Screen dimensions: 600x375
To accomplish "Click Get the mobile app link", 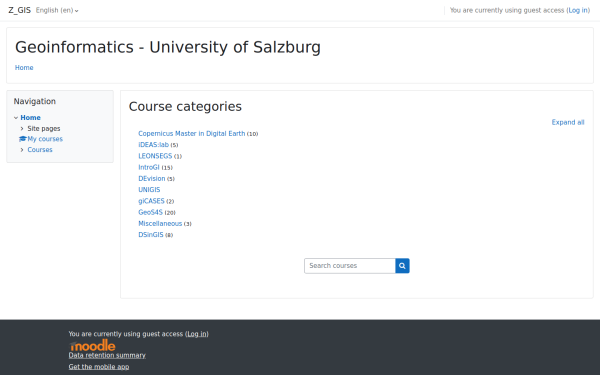I will tap(99, 367).
